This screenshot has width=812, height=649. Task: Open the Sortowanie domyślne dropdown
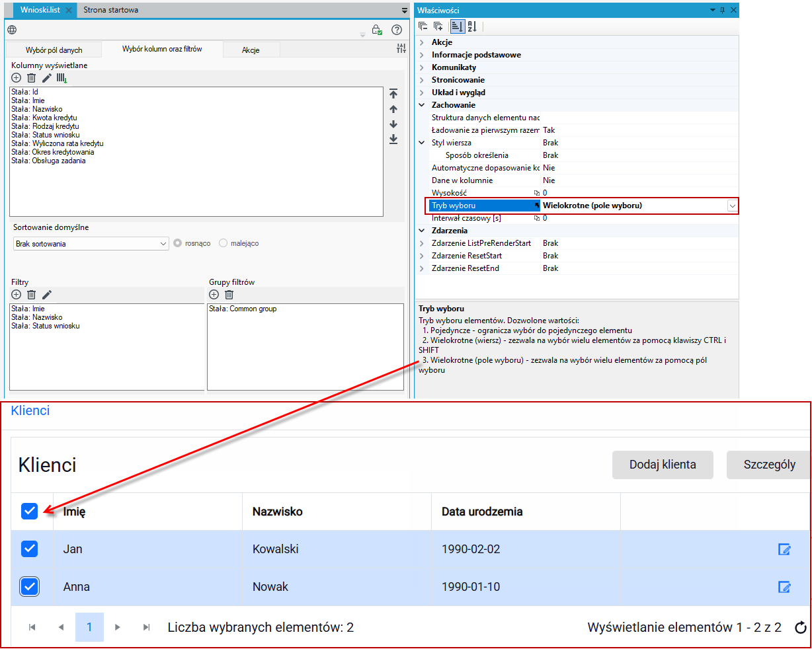[x=91, y=244]
